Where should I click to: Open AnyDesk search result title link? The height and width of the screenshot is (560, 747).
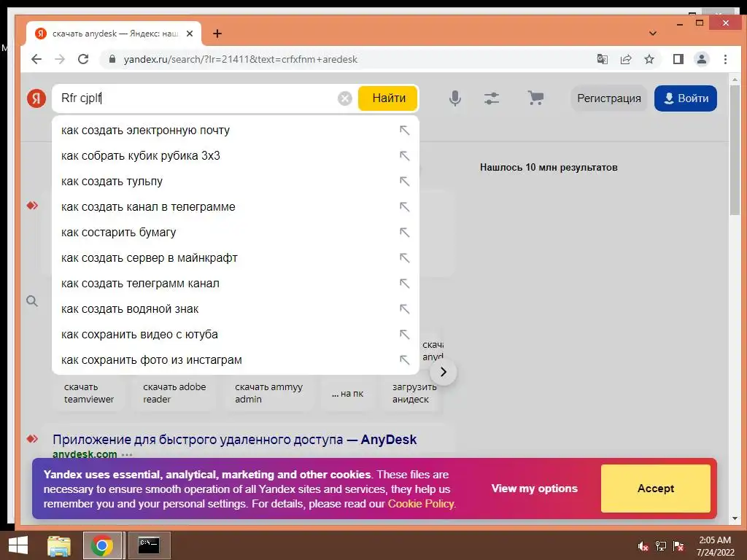234,440
